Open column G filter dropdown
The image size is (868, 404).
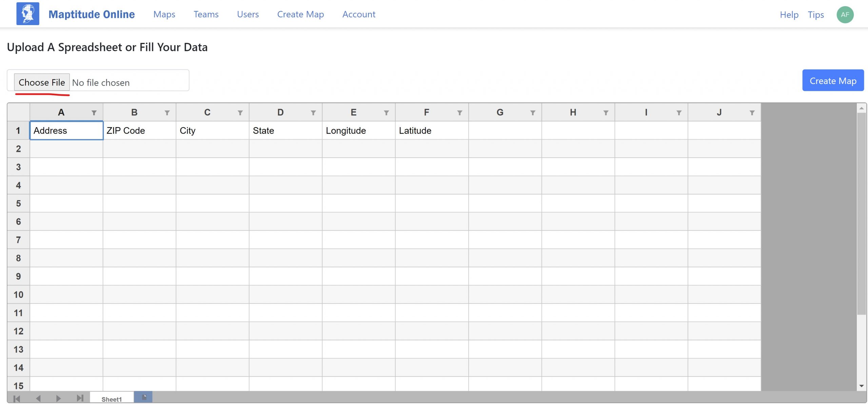[532, 113]
